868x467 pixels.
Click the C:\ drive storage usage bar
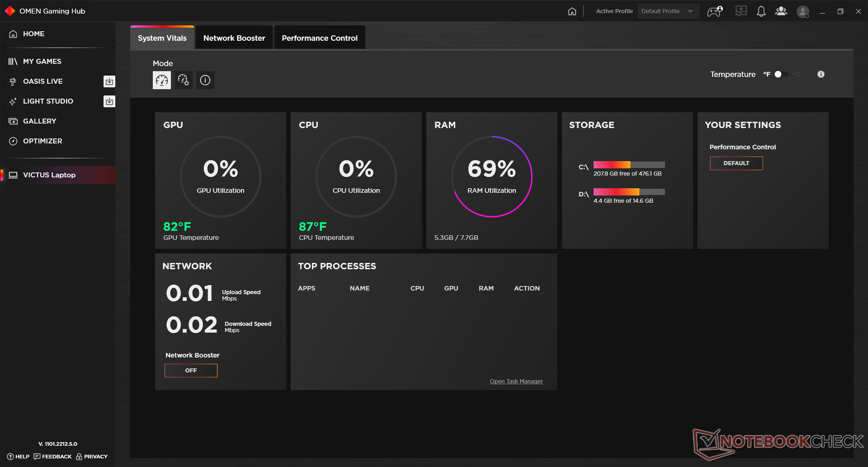pos(629,165)
